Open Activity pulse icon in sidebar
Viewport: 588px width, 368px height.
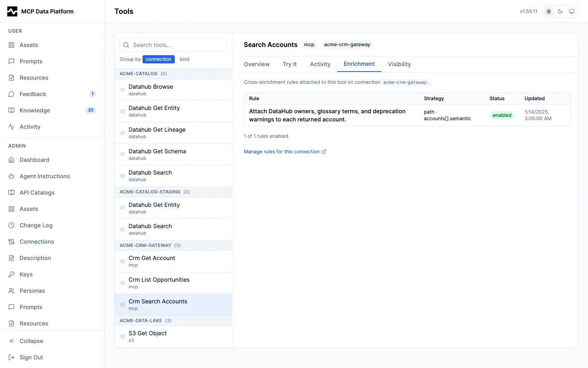11,127
